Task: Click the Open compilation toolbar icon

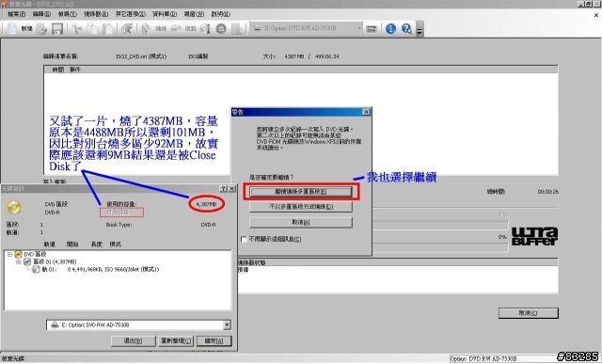Action: pos(41,29)
